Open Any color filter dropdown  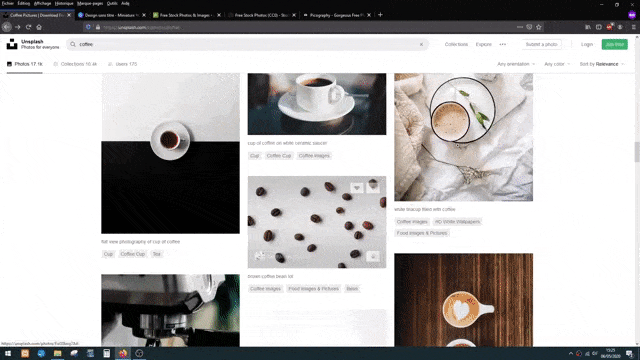tap(557, 64)
